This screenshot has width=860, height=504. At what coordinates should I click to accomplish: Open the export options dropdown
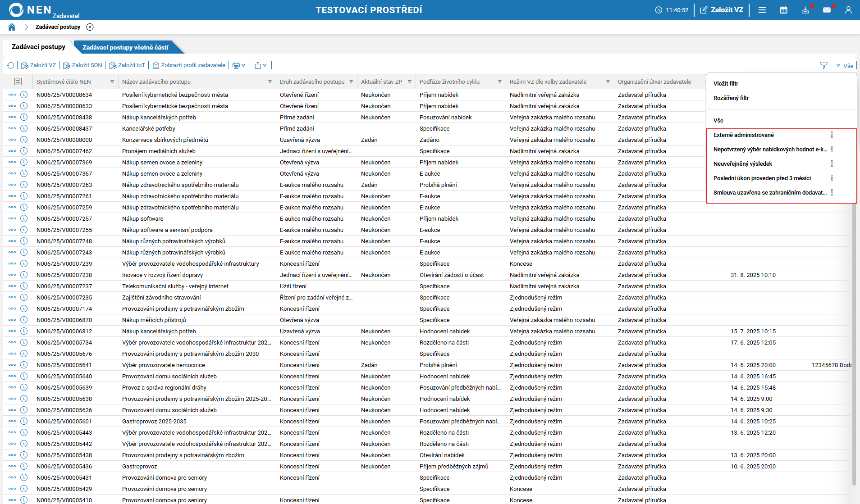point(261,65)
